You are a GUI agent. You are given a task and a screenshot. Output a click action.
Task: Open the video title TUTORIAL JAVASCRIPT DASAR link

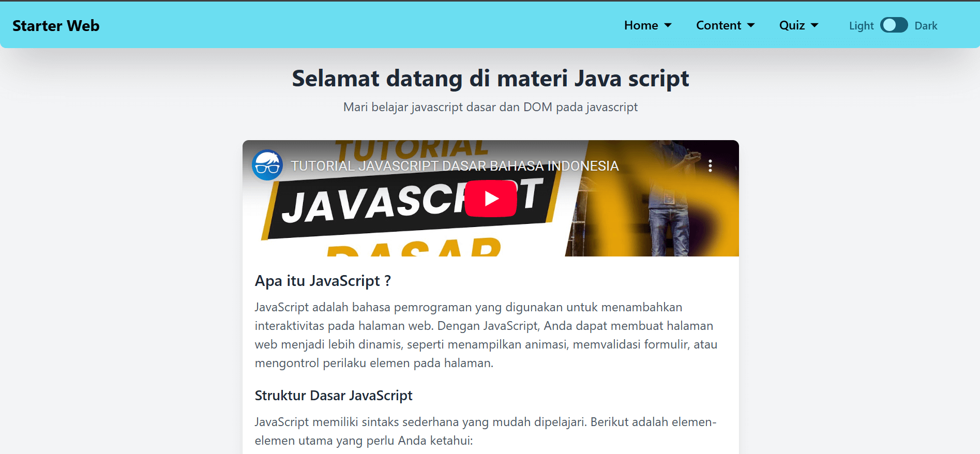455,166
